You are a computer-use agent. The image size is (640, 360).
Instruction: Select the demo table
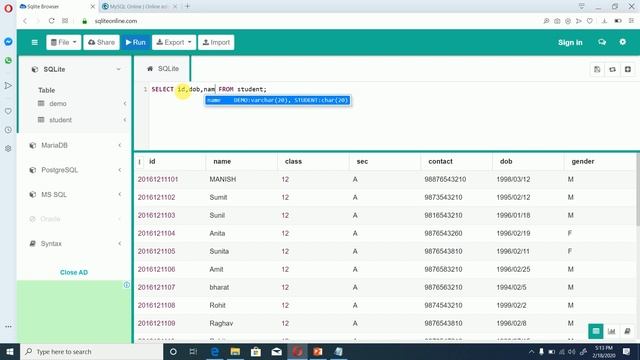[x=58, y=104]
